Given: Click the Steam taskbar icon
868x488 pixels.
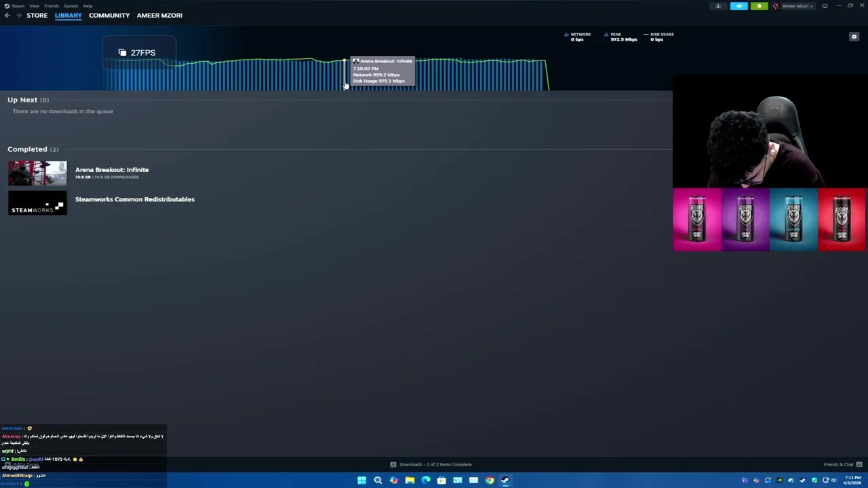Looking at the screenshot, I should (x=505, y=481).
